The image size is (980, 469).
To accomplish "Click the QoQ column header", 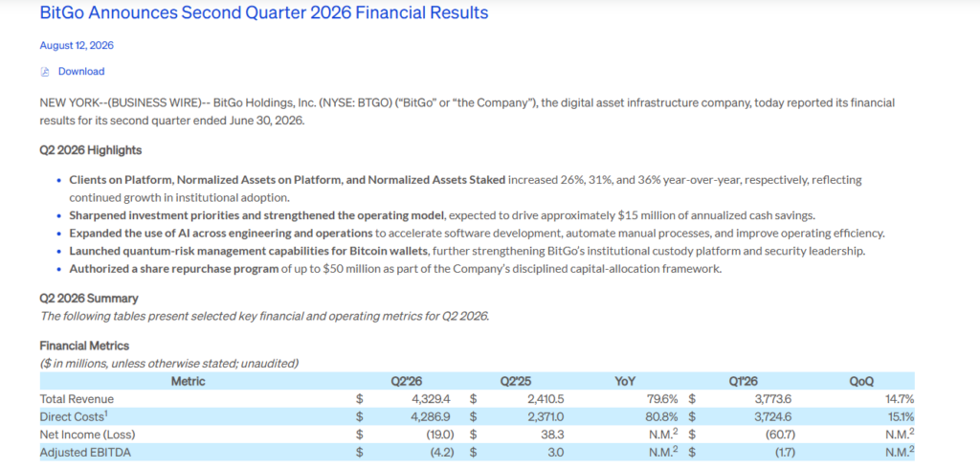I will click(x=861, y=380).
